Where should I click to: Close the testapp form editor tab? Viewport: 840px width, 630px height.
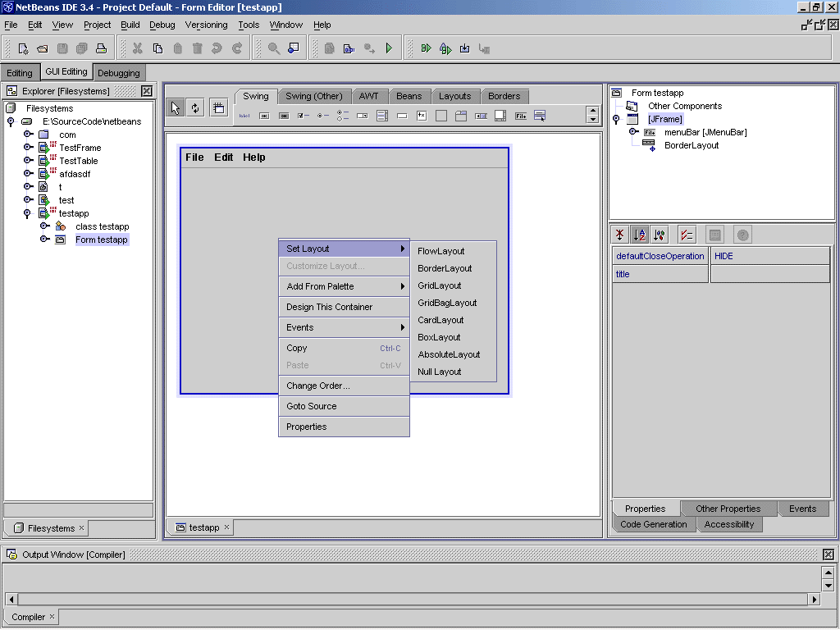point(226,527)
